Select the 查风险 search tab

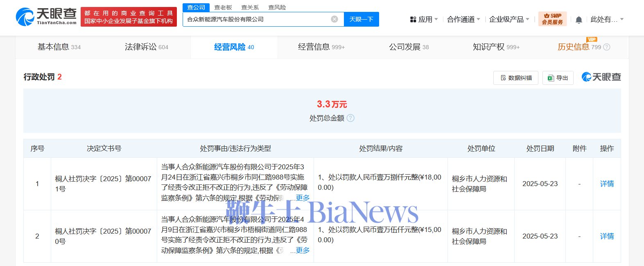coord(277,7)
